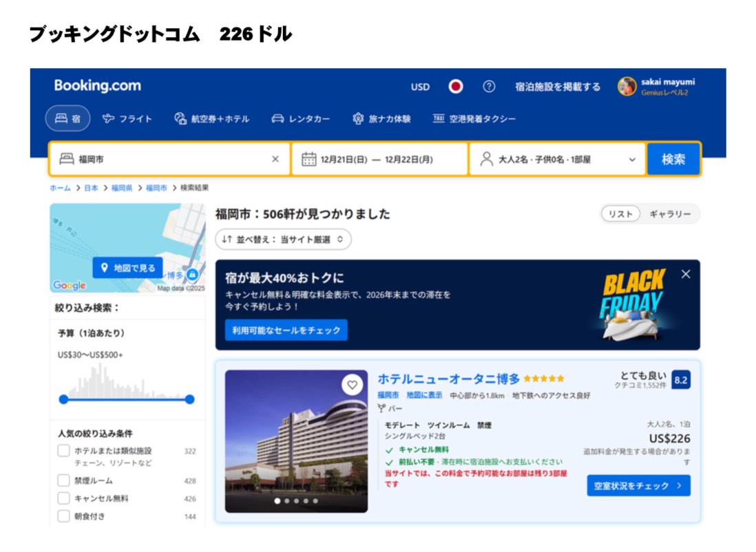Click the 空室状況をチェック button
Screen dimensions: 756x552
tap(638, 485)
